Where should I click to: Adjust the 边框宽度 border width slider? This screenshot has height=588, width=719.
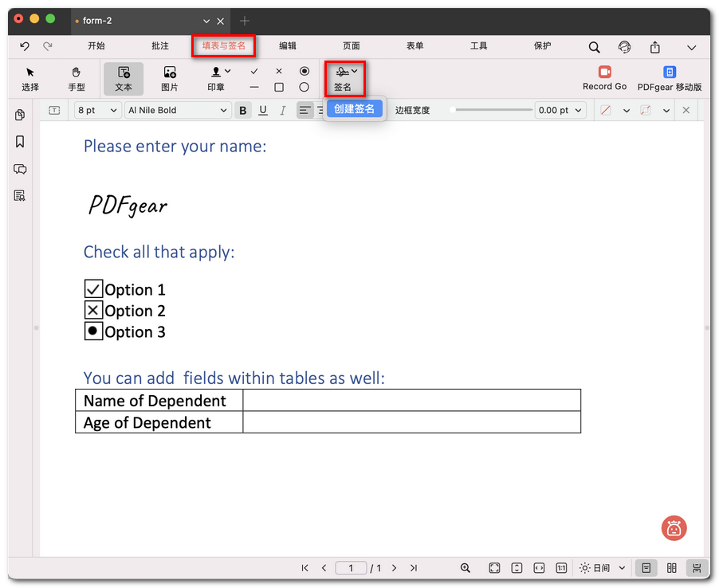[491, 110]
